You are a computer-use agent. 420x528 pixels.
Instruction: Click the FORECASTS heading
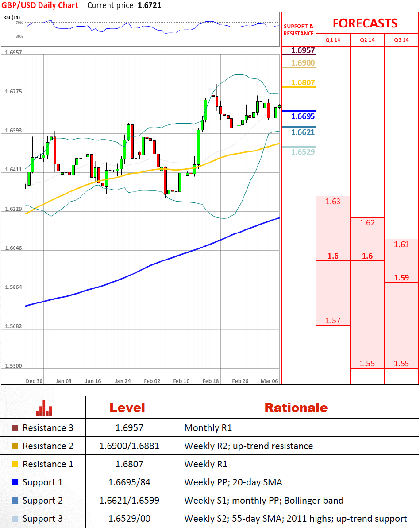click(365, 23)
